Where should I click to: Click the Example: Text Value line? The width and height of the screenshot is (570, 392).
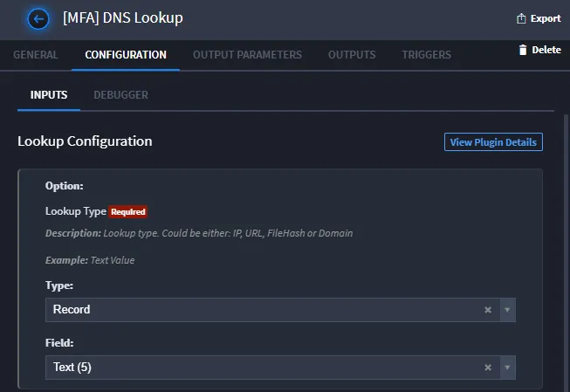pyautogui.click(x=90, y=260)
